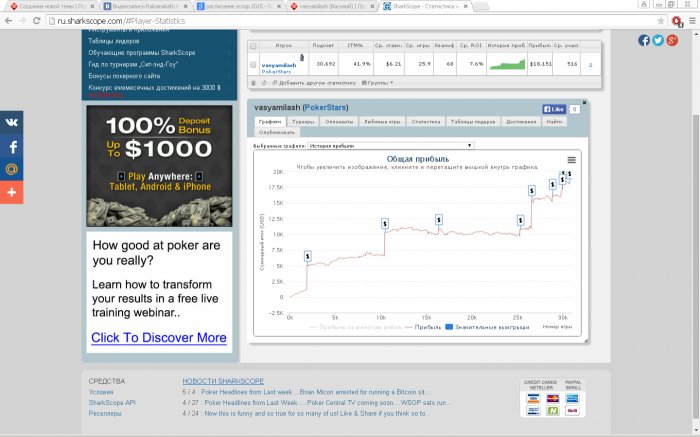Open the chart selection dropdown История прибыли
This screenshot has width=700, height=437.
391,146
